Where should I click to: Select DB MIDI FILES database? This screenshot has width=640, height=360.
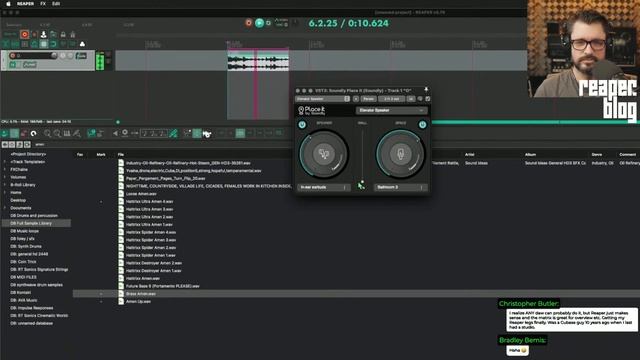[x=23, y=277]
